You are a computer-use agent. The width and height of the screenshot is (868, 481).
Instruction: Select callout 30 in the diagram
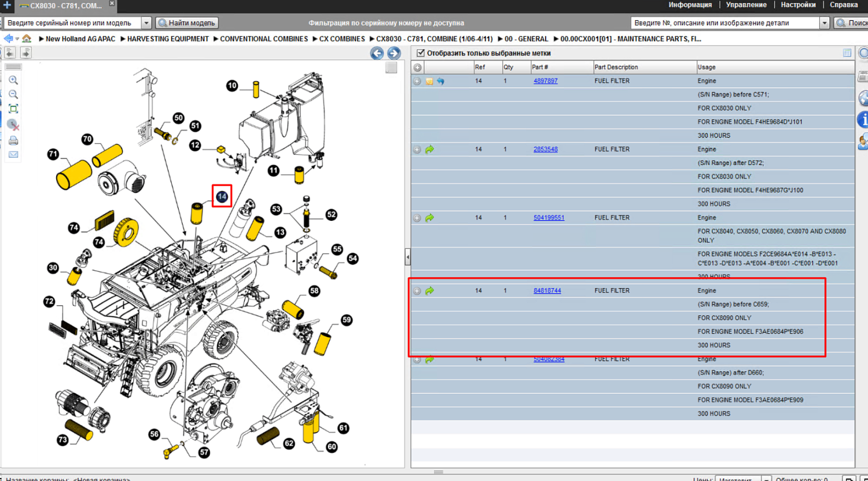point(53,268)
